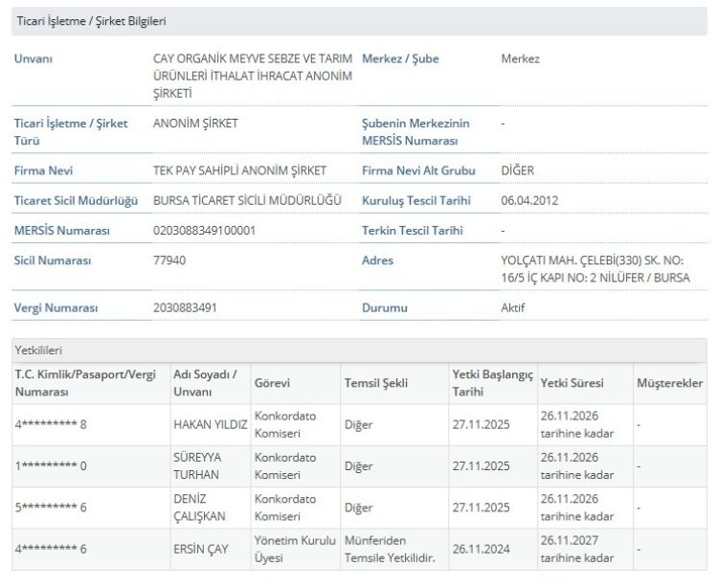
Task: Select BURSA TİCARET SİCİLİ MÜDÜRLÜĞÜ value
Action: coord(248,200)
